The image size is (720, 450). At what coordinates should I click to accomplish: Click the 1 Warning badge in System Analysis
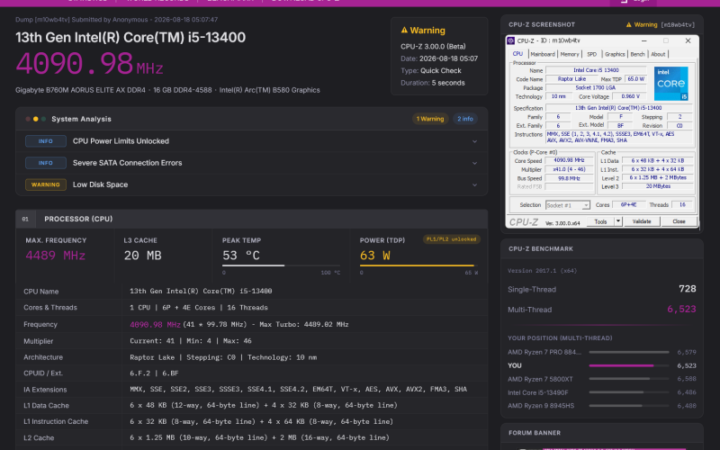click(x=430, y=119)
